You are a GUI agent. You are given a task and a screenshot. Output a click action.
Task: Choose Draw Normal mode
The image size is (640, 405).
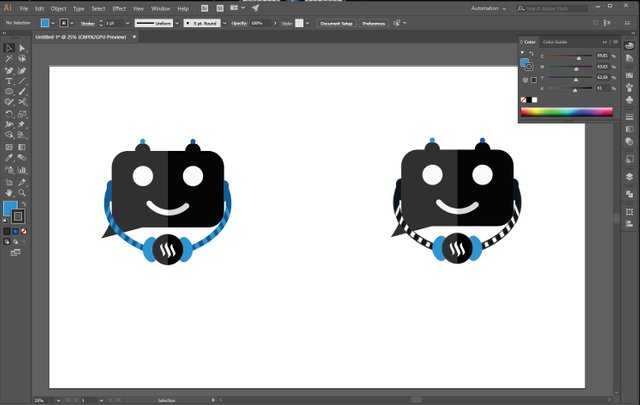coord(7,242)
